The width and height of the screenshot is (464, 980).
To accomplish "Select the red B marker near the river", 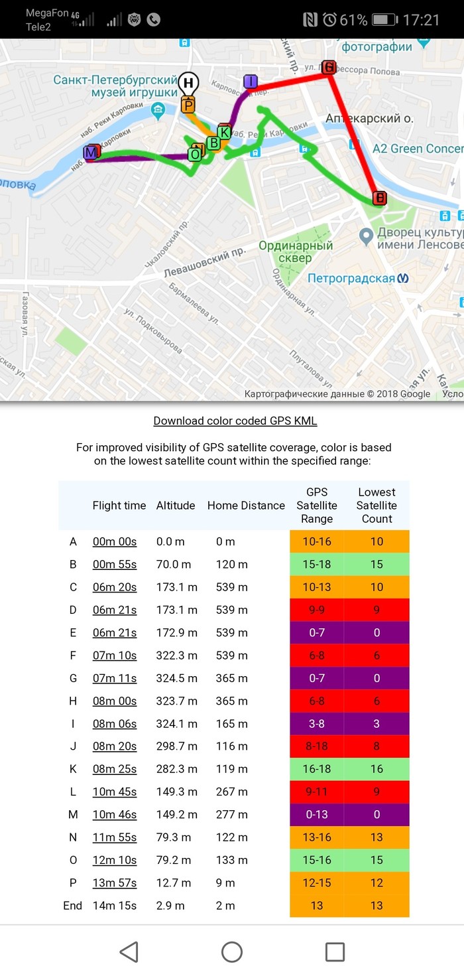I will coord(378,198).
